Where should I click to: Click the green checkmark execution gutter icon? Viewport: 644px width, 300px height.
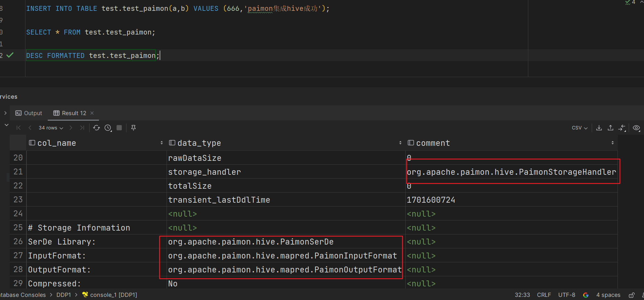(x=10, y=55)
